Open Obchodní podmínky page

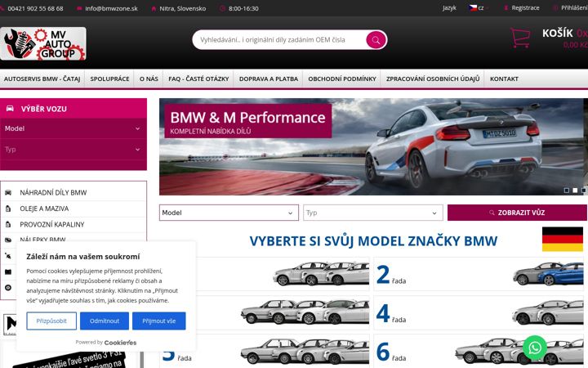[342, 79]
